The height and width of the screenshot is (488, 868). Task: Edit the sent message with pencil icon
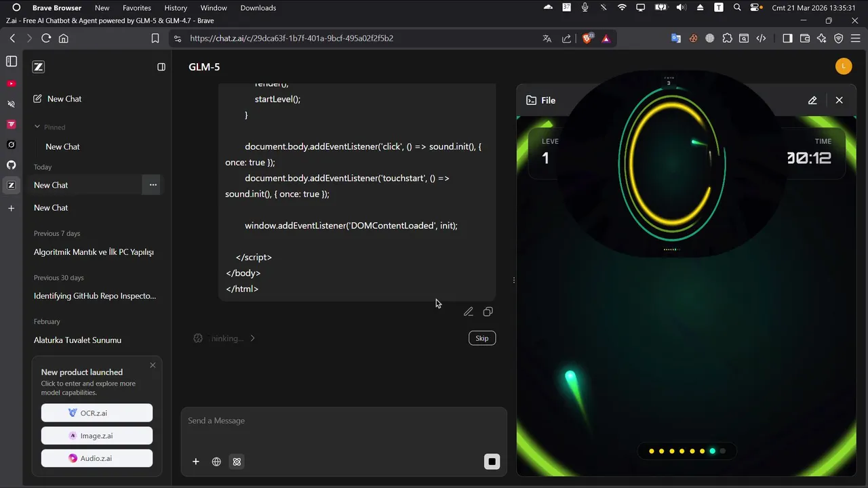[468, 312]
